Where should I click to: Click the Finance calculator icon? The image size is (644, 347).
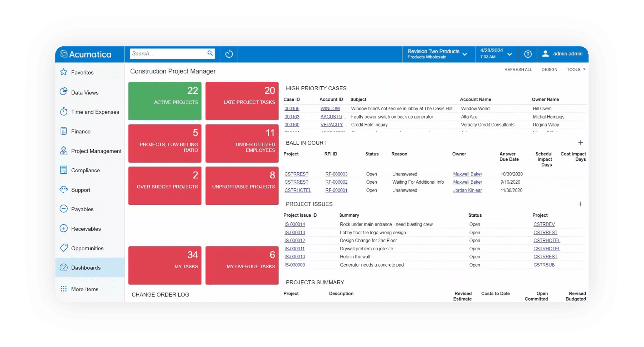click(64, 131)
